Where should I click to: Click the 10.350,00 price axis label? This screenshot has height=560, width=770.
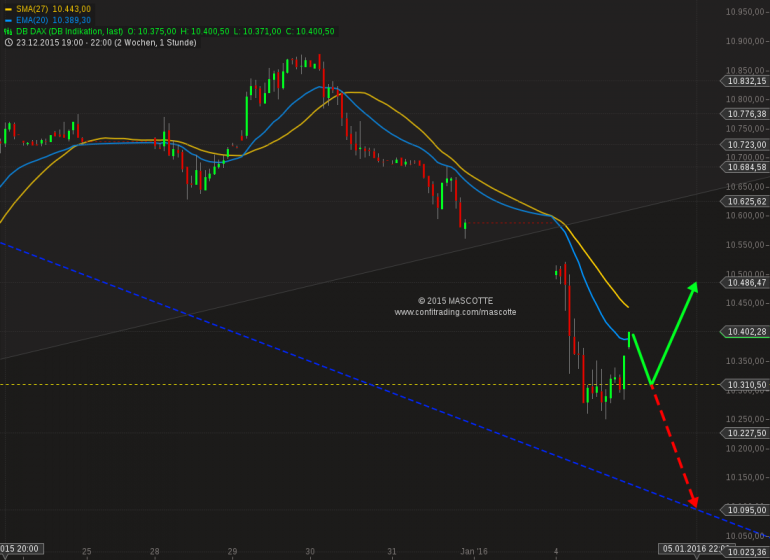pyautogui.click(x=746, y=362)
